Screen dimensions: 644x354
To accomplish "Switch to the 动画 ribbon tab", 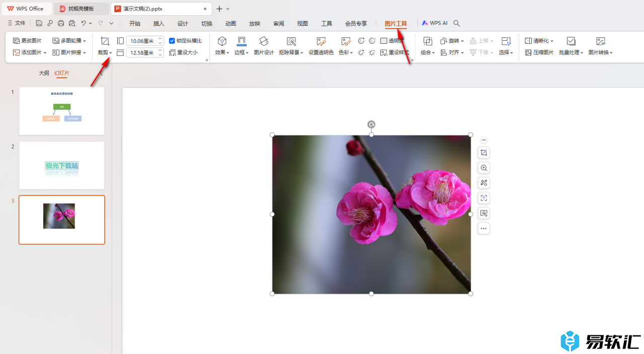I will click(x=231, y=23).
